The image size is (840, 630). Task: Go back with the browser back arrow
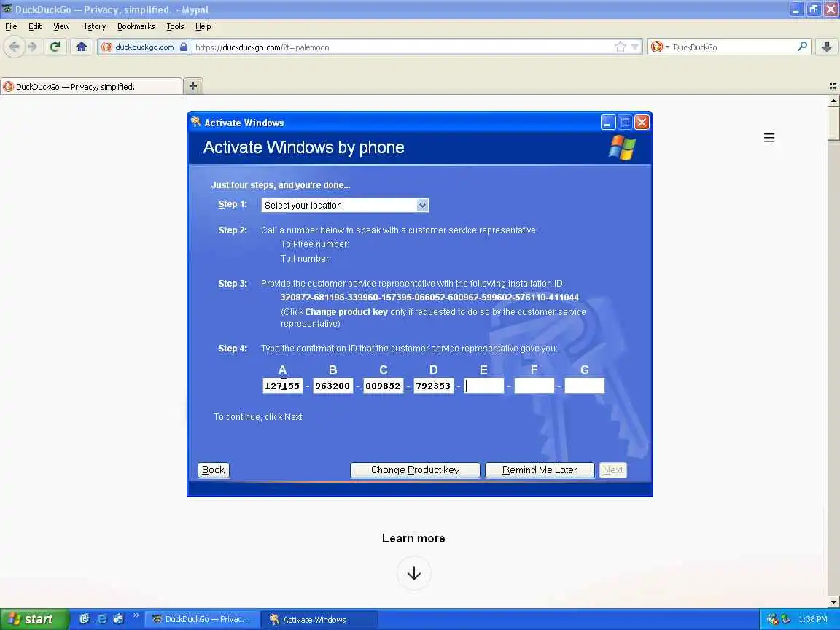15,47
